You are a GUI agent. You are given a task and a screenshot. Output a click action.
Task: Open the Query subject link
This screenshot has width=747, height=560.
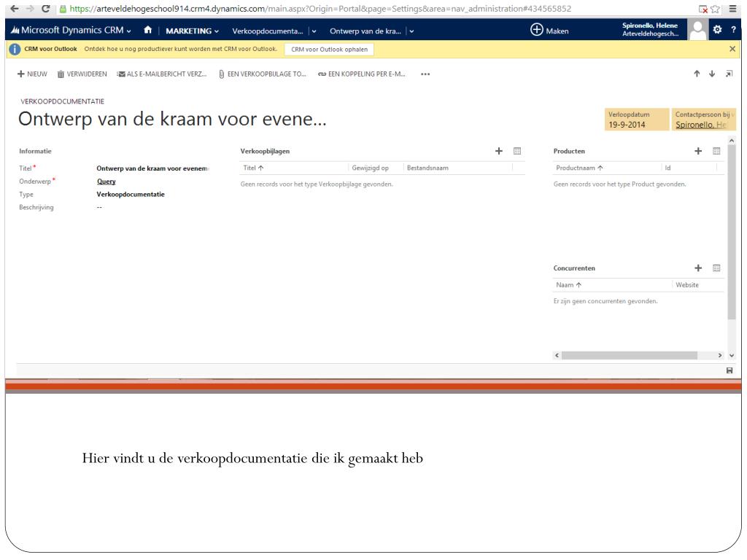click(x=107, y=182)
